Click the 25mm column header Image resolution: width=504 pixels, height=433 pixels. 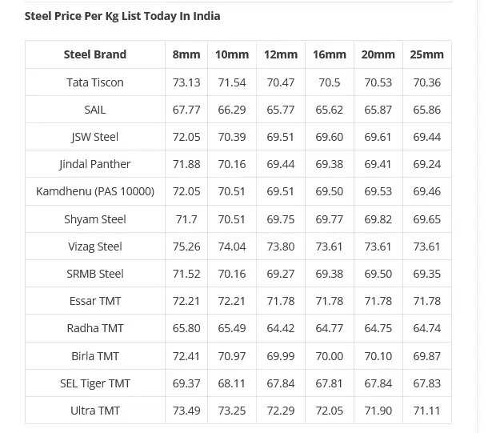coord(427,54)
